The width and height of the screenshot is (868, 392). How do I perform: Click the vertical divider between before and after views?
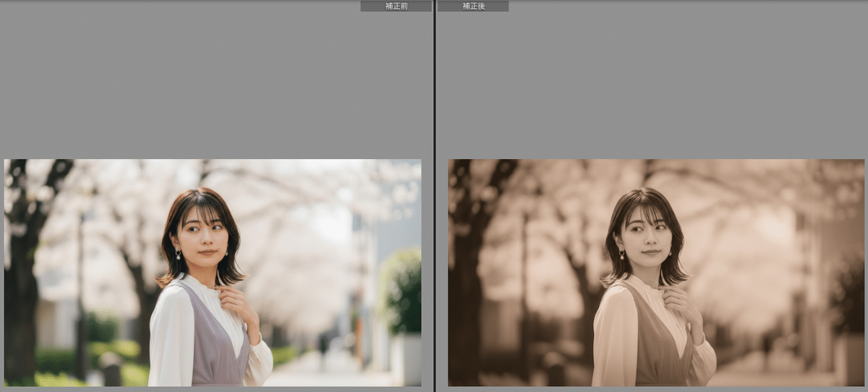(434, 195)
